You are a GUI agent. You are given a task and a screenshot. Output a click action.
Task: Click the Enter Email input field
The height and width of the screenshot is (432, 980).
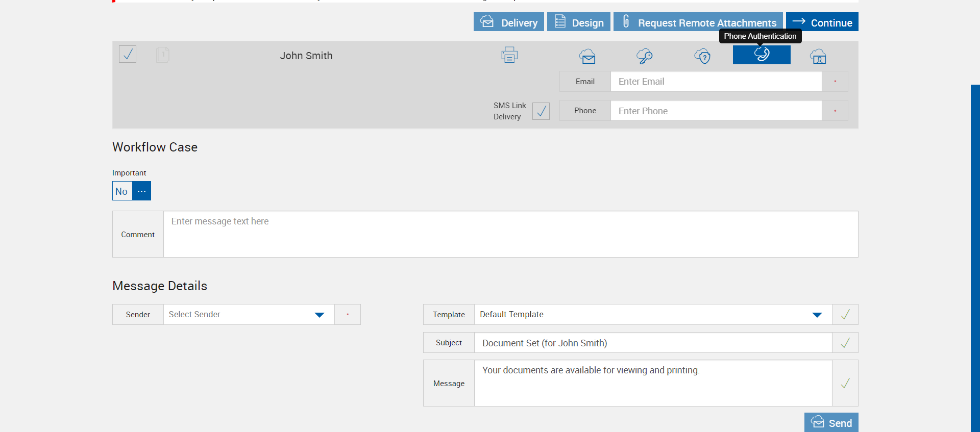716,82
